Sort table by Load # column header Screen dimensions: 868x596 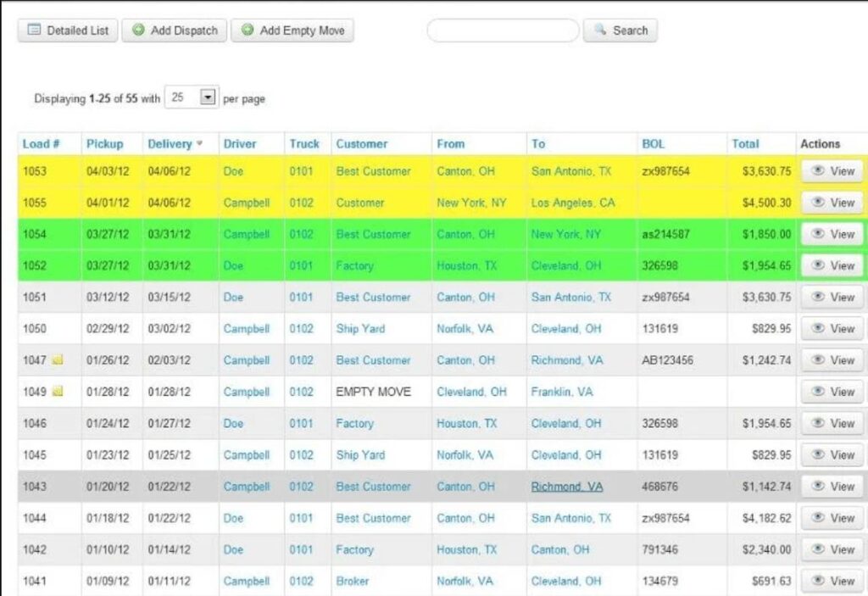click(x=40, y=144)
